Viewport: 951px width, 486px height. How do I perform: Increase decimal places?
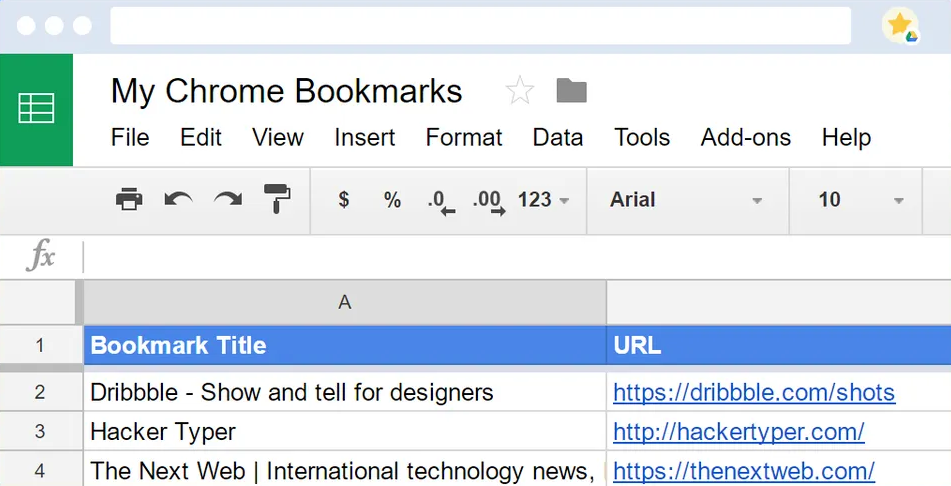click(489, 203)
